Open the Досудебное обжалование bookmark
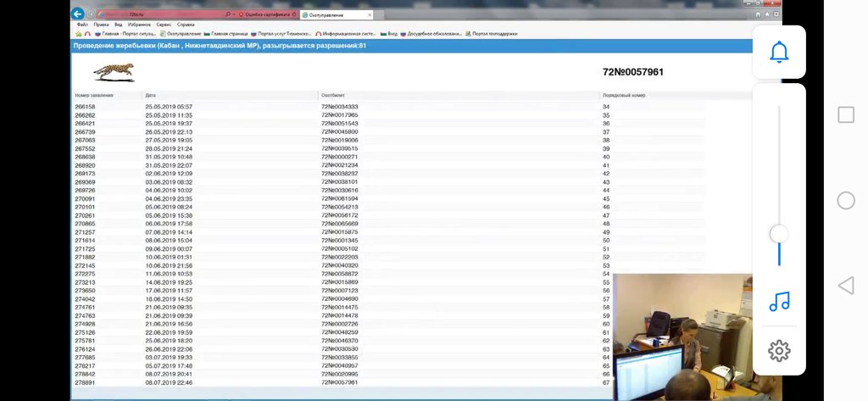Image resolution: width=868 pixels, height=401 pixels. pyautogui.click(x=434, y=34)
